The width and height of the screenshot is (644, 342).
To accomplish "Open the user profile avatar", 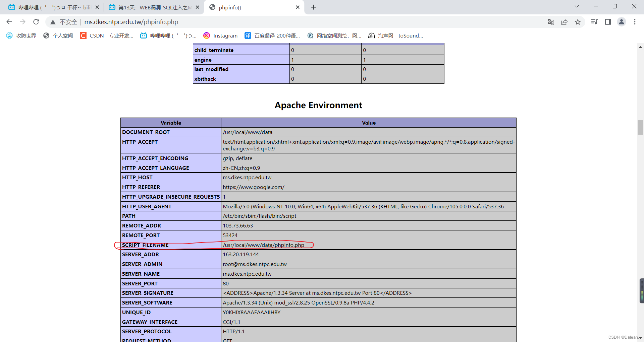I will tap(622, 22).
